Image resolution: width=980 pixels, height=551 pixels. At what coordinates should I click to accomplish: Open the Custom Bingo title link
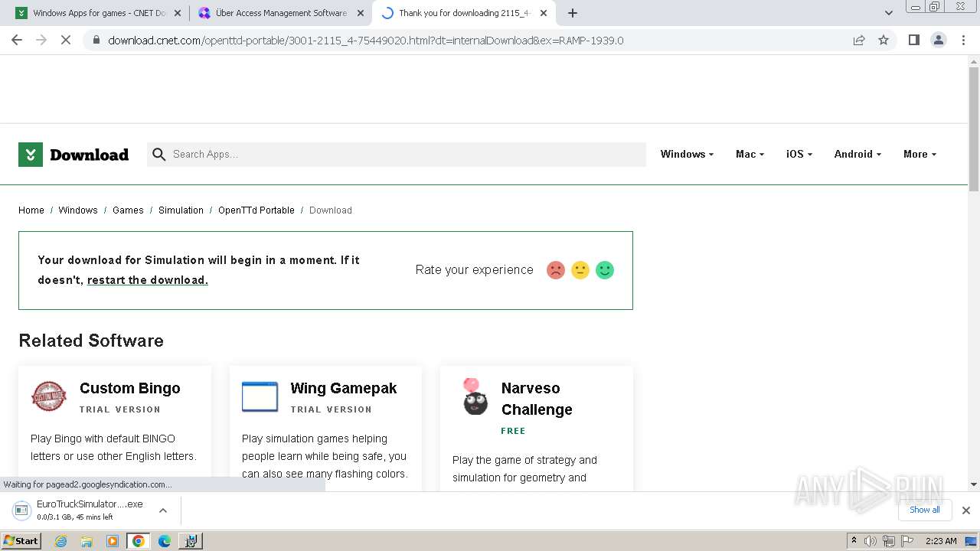130,388
